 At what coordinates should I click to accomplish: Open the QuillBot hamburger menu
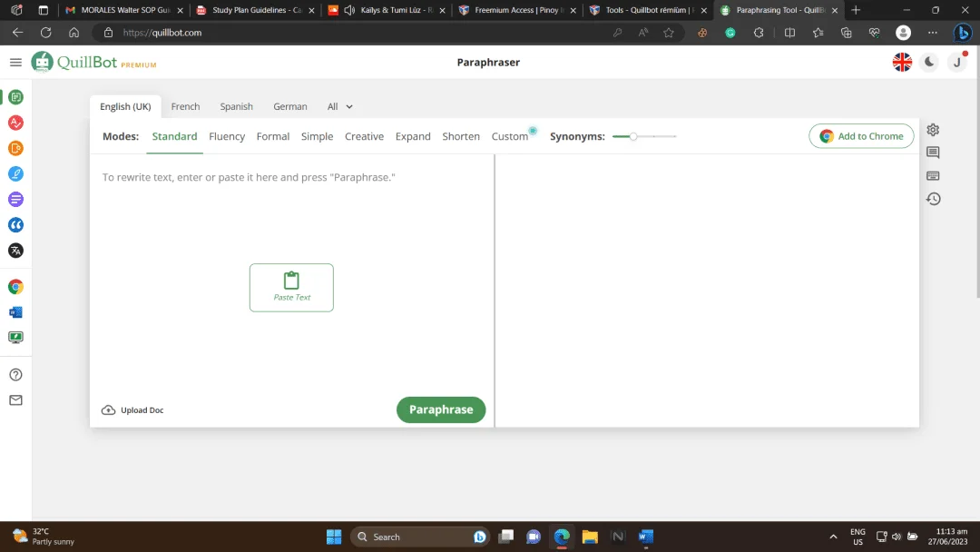coord(15,62)
